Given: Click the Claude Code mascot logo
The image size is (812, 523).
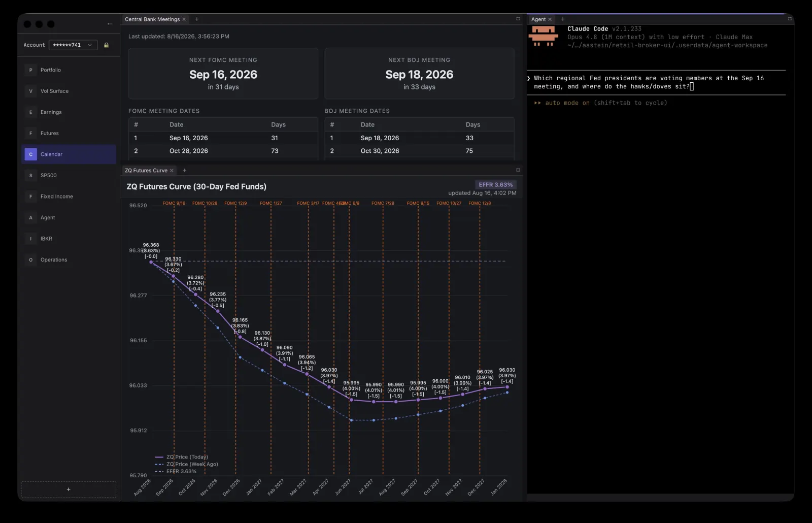Looking at the screenshot, I should [543, 37].
